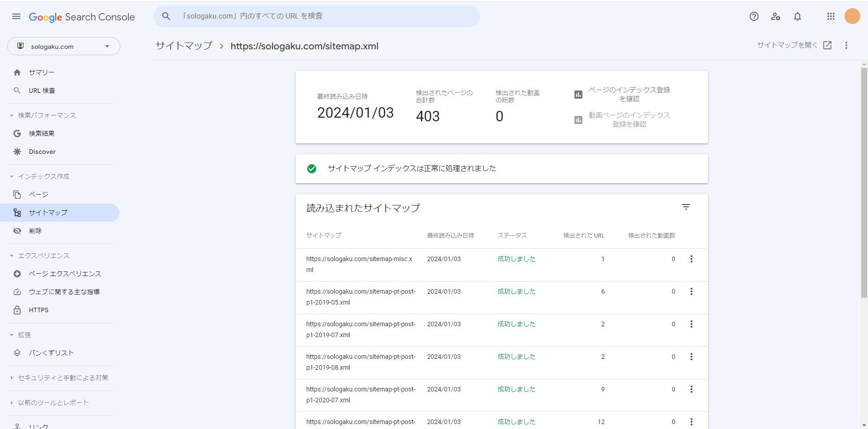Open the help question mark icon

tap(754, 17)
